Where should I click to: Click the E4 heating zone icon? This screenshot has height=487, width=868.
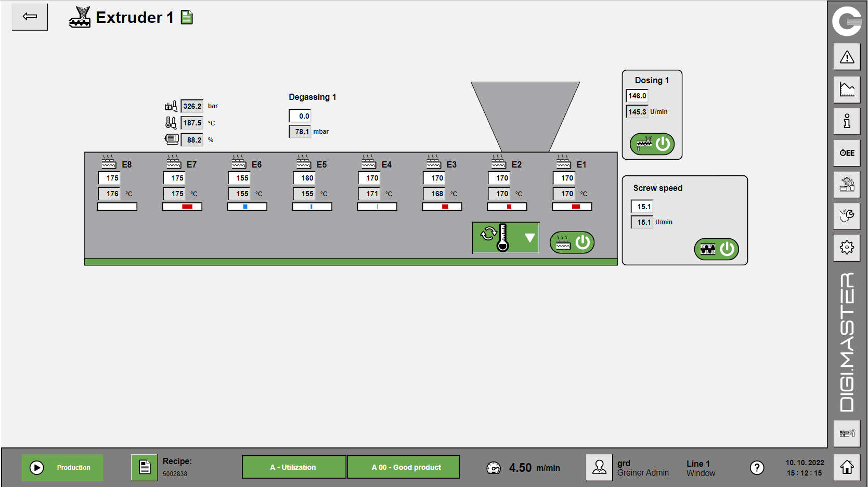[x=369, y=162]
